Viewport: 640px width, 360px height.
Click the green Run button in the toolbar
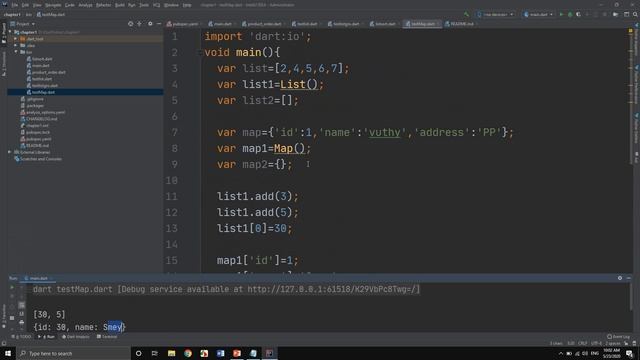pos(561,14)
